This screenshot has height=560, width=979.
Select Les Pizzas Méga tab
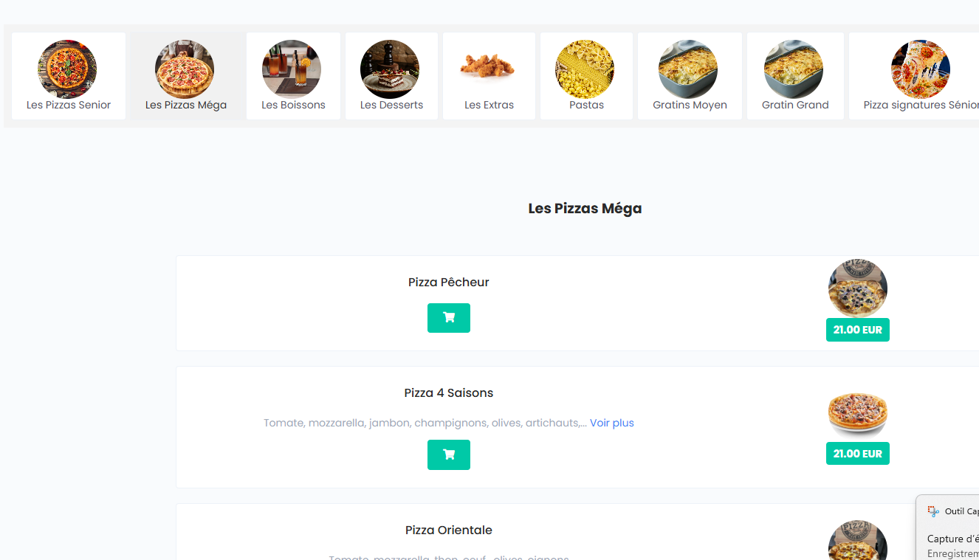click(x=186, y=76)
